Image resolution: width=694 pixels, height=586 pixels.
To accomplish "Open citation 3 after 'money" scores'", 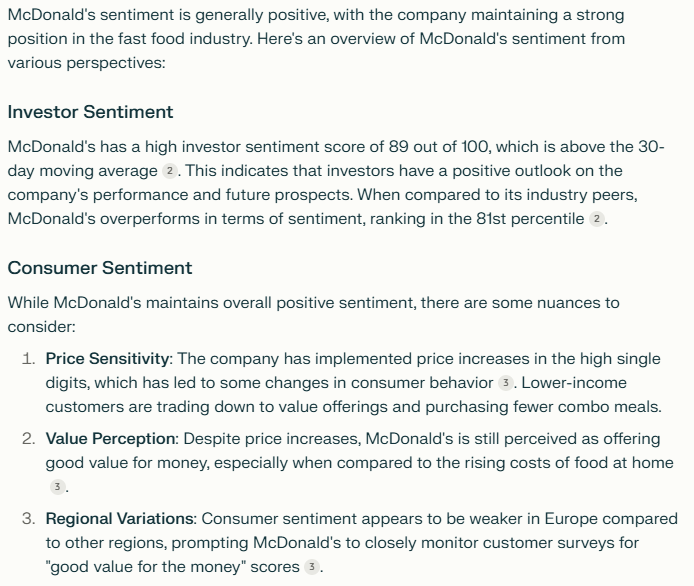I will point(312,567).
